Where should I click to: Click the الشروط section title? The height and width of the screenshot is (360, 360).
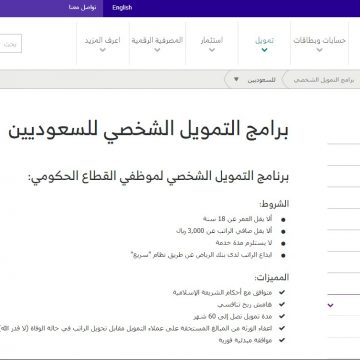click(274, 204)
